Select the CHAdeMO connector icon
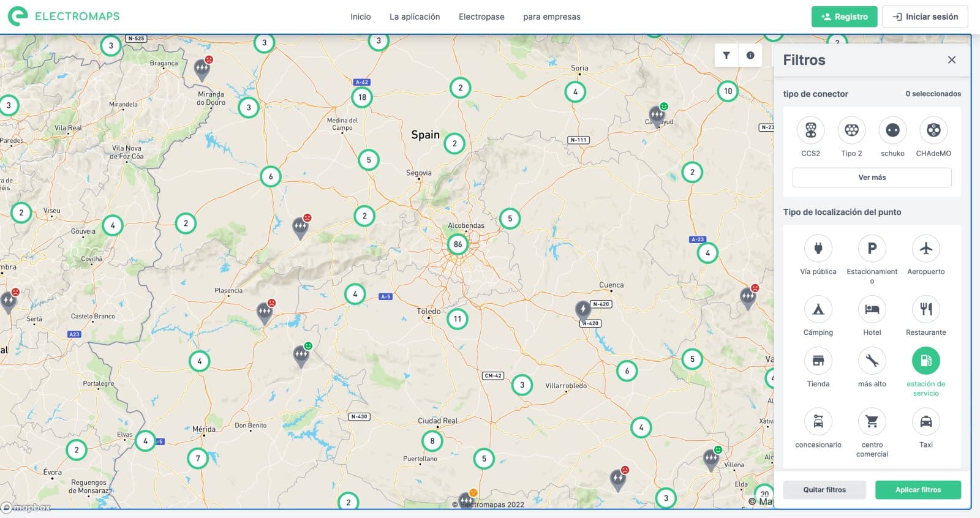This screenshot has height=518, width=980. (x=933, y=130)
